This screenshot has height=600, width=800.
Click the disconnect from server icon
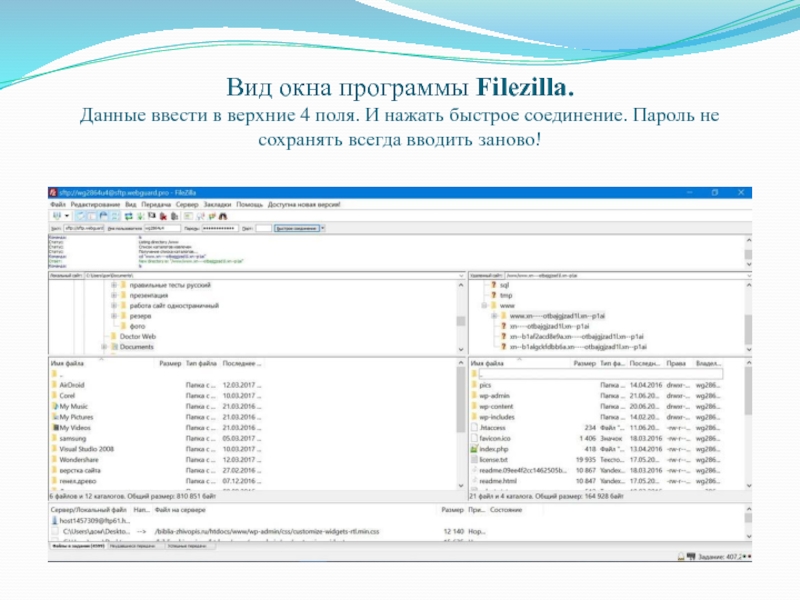[163, 216]
